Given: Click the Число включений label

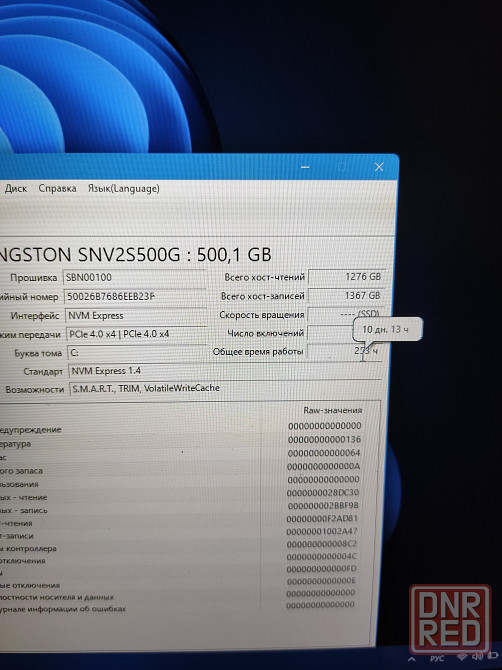Looking at the screenshot, I should tap(265, 333).
